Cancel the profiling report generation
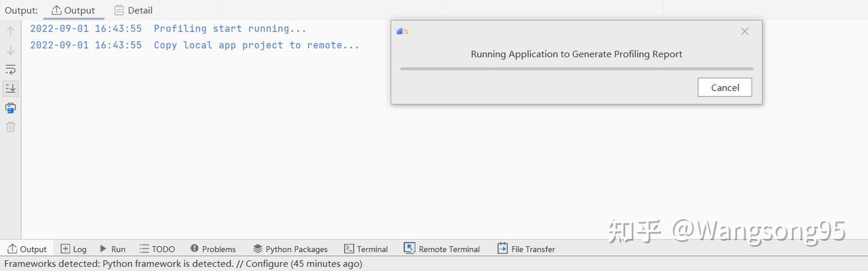Image resolution: width=868 pixels, height=271 pixels. click(725, 88)
